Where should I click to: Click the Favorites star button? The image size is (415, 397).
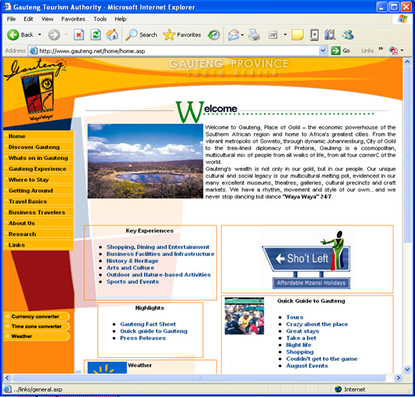pos(182,35)
